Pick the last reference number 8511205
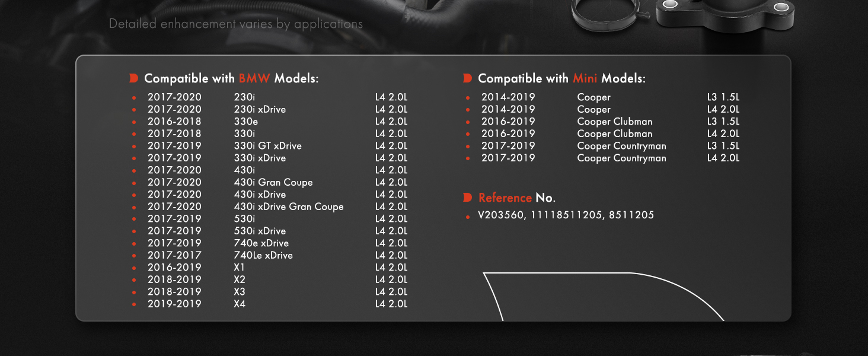Viewport: 868px width, 356px height. point(631,215)
